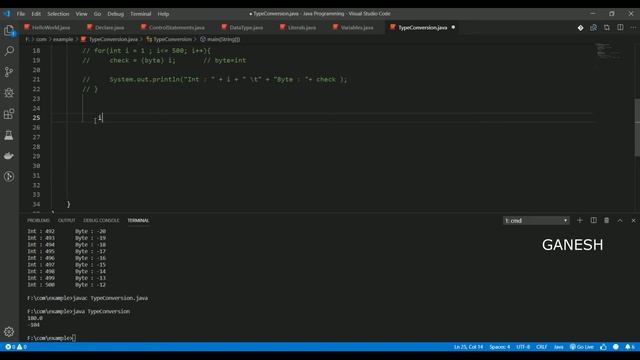This screenshot has width=640, height=360.
Task: Click the thumbs up icon in status bar
Action: [603, 347]
